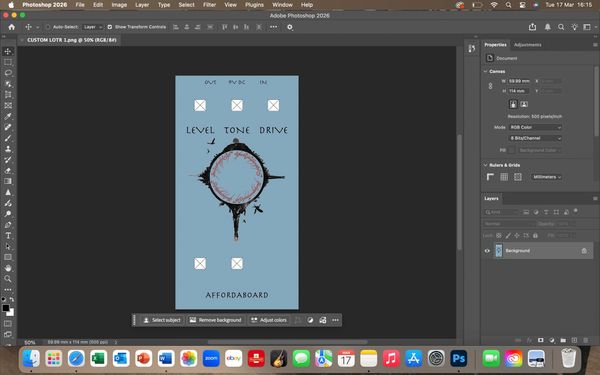Open more options on contextual task bar
This screenshot has width=600, height=375.
click(335, 320)
